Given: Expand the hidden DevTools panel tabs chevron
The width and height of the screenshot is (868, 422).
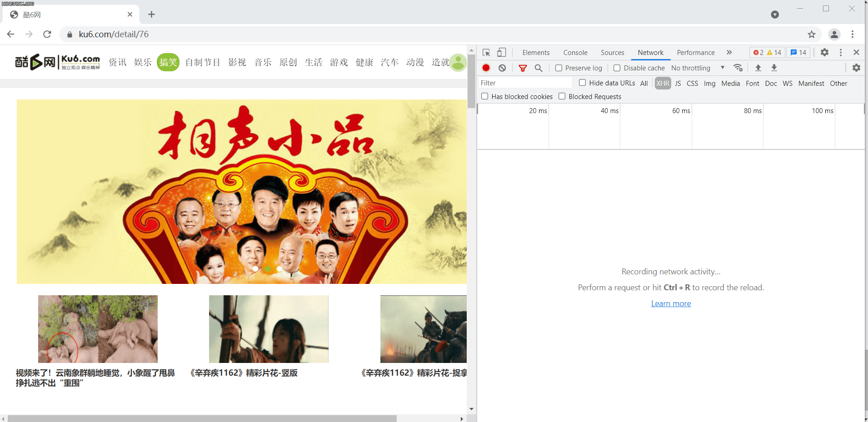Looking at the screenshot, I should (730, 52).
